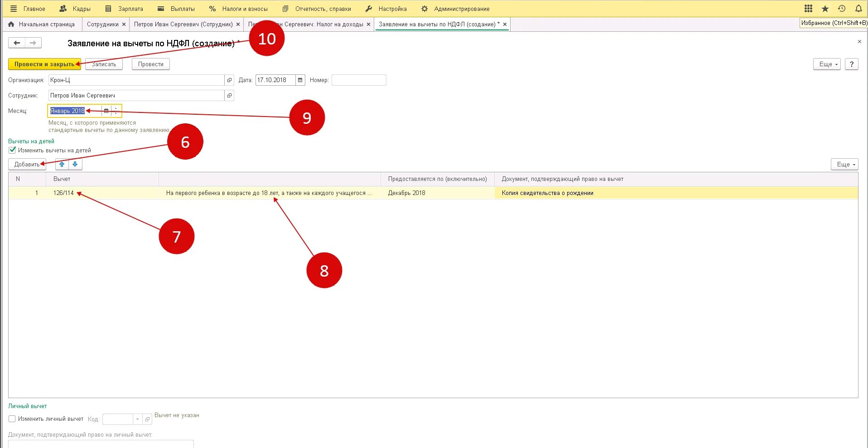The width and height of the screenshot is (868, 448).
Task: Close the Петров Иван Сергеевич (Сотрудник) tab
Action: [x=238, y=24]
